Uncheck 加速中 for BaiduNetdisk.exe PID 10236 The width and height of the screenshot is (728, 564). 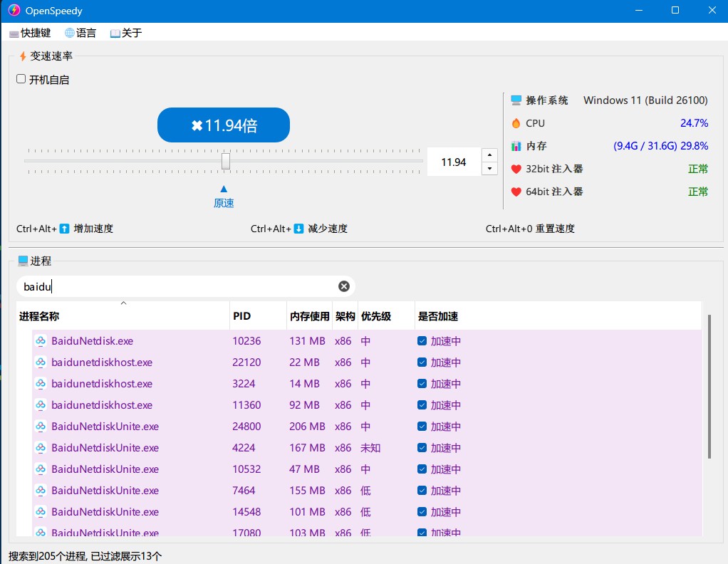click(x=422, y=341)
